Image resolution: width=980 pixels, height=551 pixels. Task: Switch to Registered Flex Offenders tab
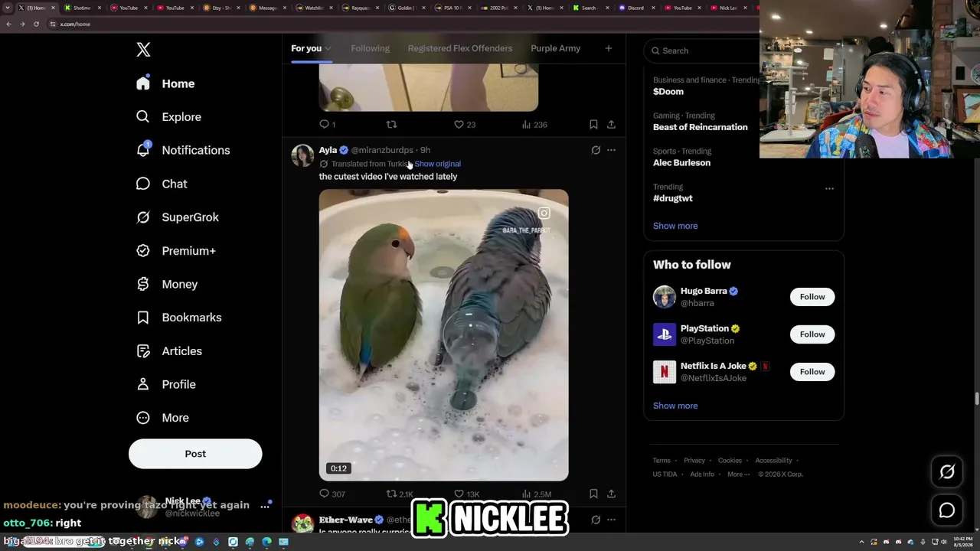coord(460,48)
